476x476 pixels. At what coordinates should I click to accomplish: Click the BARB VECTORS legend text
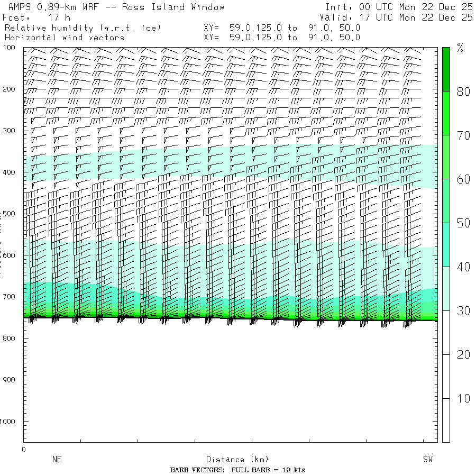[x=237, y=470]
